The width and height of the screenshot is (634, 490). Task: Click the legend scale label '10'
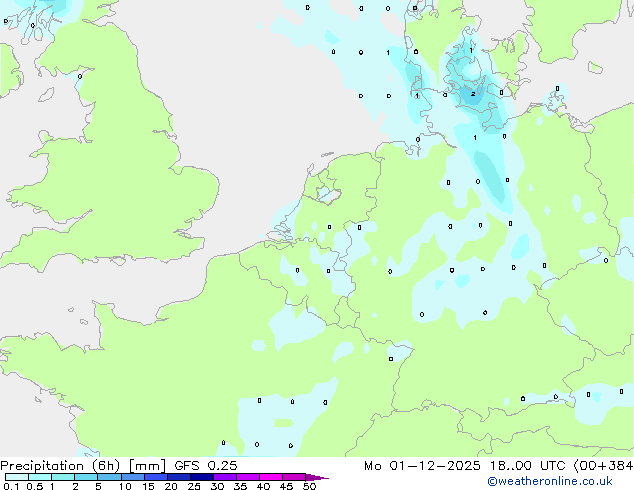pos(125,486)
